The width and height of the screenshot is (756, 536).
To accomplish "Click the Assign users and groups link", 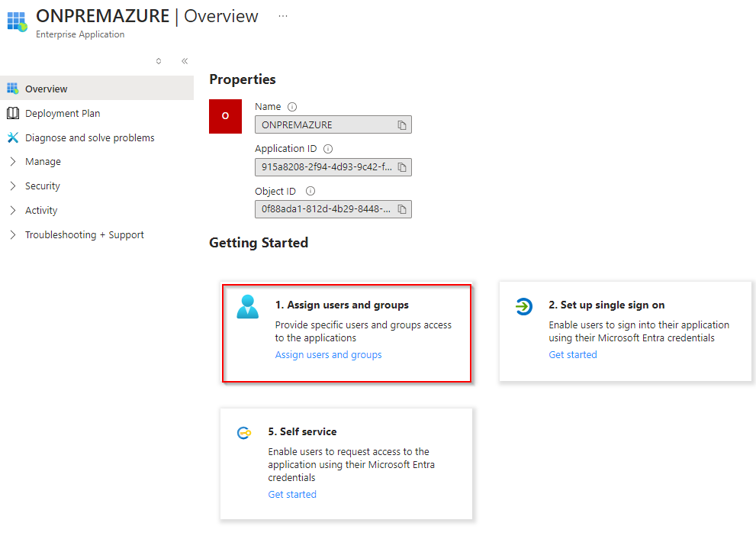I will click(328, 354).
